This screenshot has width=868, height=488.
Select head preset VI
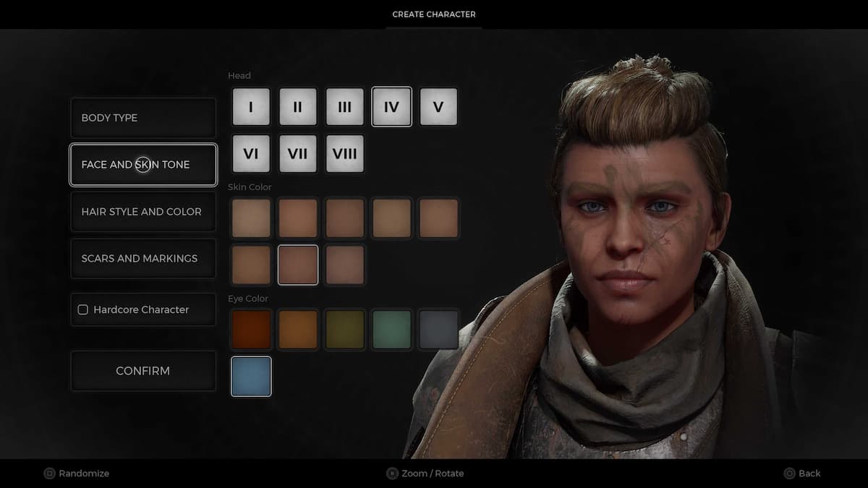(251, 153)
